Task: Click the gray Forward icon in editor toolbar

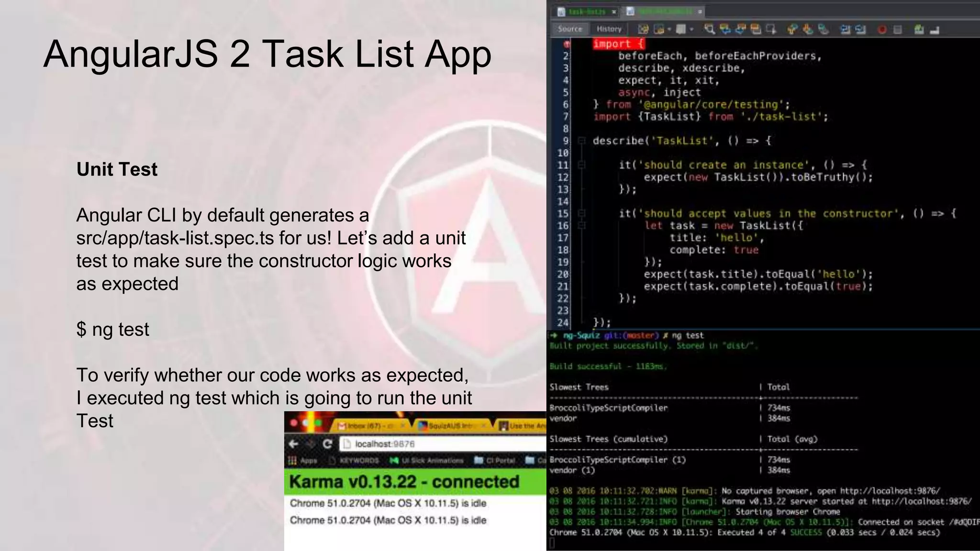Action: pyautogui.click(x=681, y=29)
